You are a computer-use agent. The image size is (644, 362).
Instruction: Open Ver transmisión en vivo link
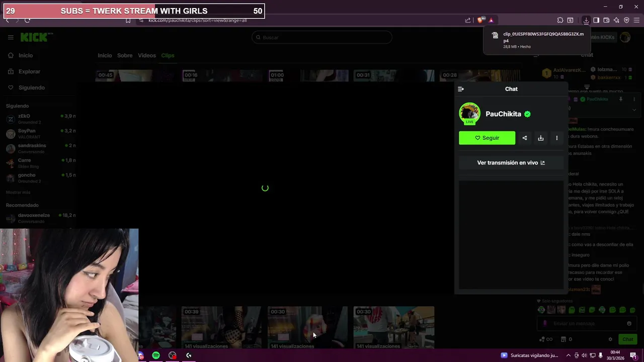(x=511, y=163)
